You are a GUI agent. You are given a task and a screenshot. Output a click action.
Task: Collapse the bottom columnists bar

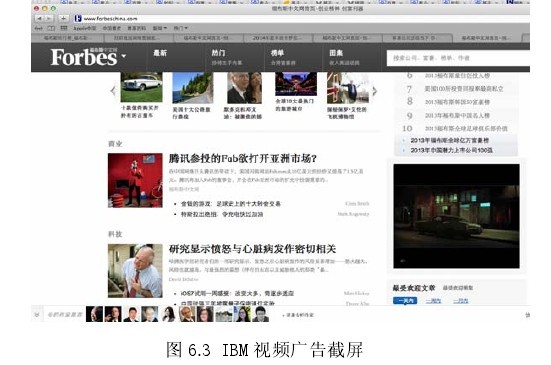pyautogui.click(x=37, y=315)
